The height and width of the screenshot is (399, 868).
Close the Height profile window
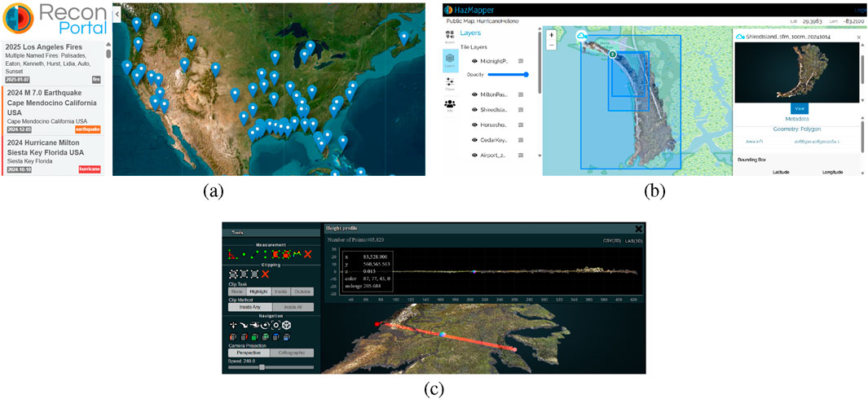coord(638,228)
